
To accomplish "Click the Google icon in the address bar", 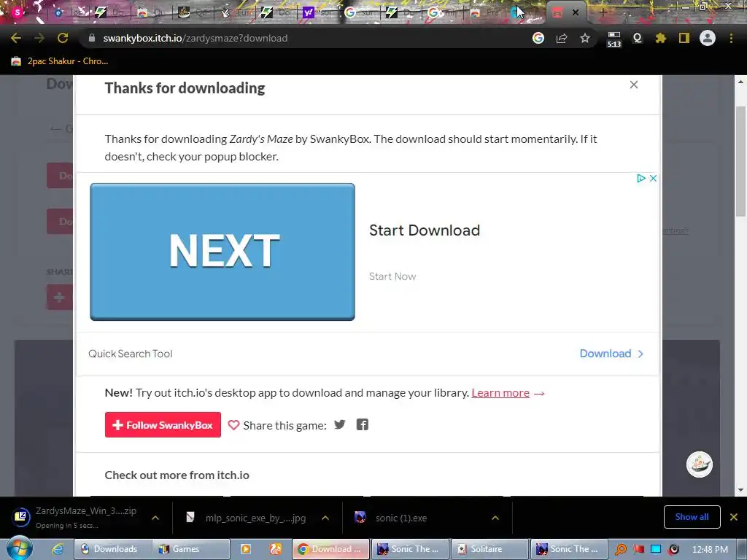I will [538, 38].
